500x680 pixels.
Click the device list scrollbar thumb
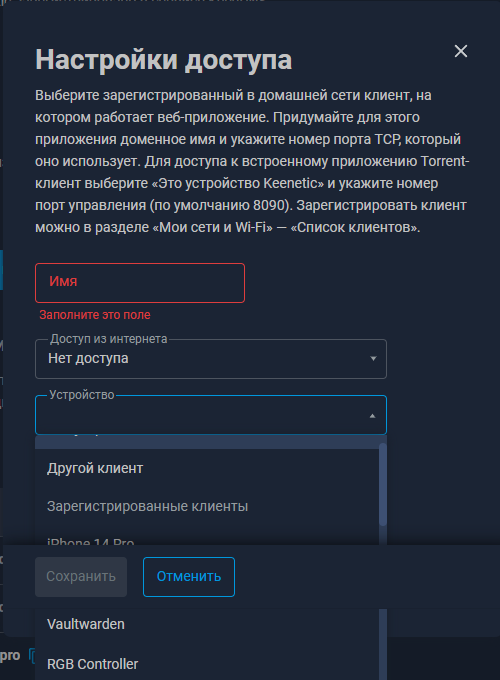click(383, 484)
